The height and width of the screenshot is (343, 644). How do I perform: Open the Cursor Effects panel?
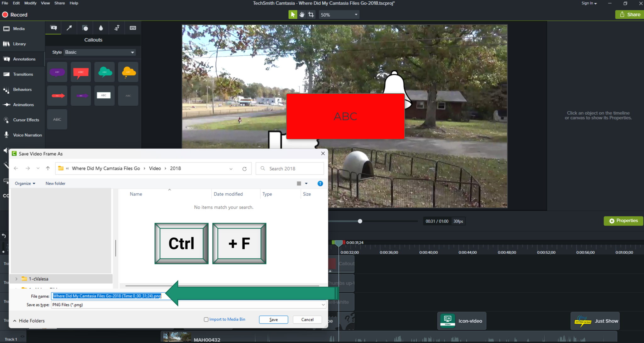[26, 120]
